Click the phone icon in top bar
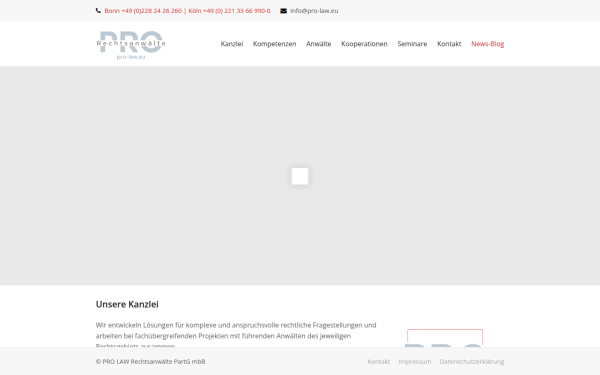Viewport: 600px width, 375px height. point(98,11)
